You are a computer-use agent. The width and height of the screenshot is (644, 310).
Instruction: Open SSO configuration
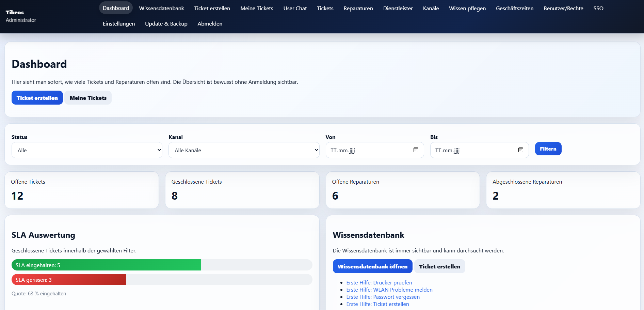[x=598, y=8]
